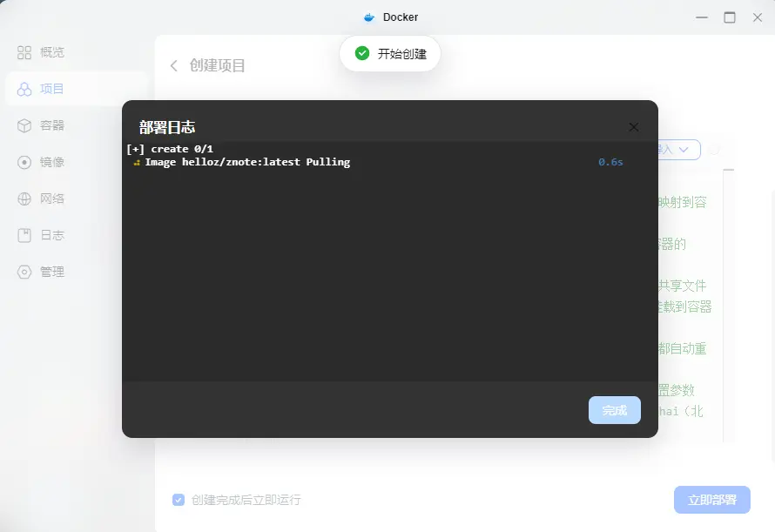
Task: Go back using the arrow beside 创建项目
Action: [x=174, y=66]
